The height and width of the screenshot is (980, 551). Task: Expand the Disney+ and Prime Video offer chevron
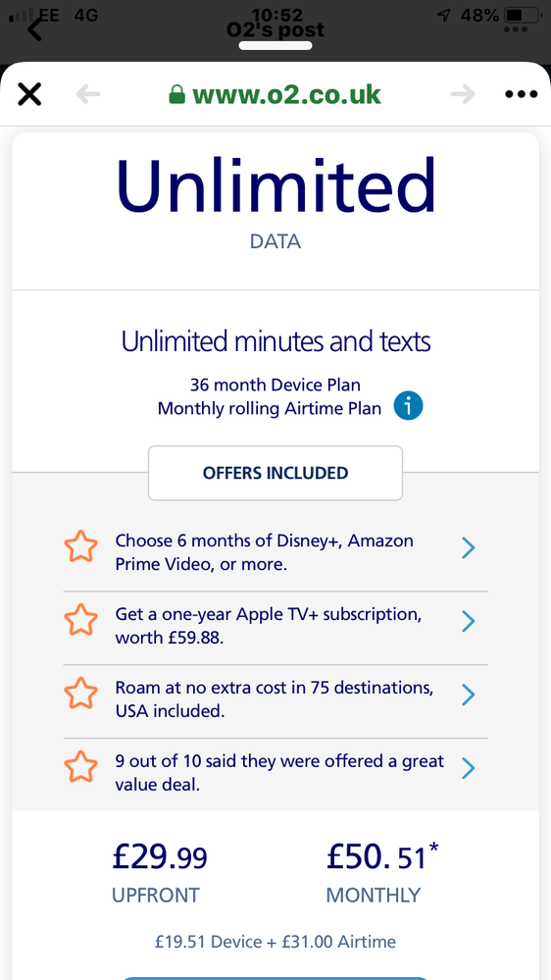[x=468, y=548]
